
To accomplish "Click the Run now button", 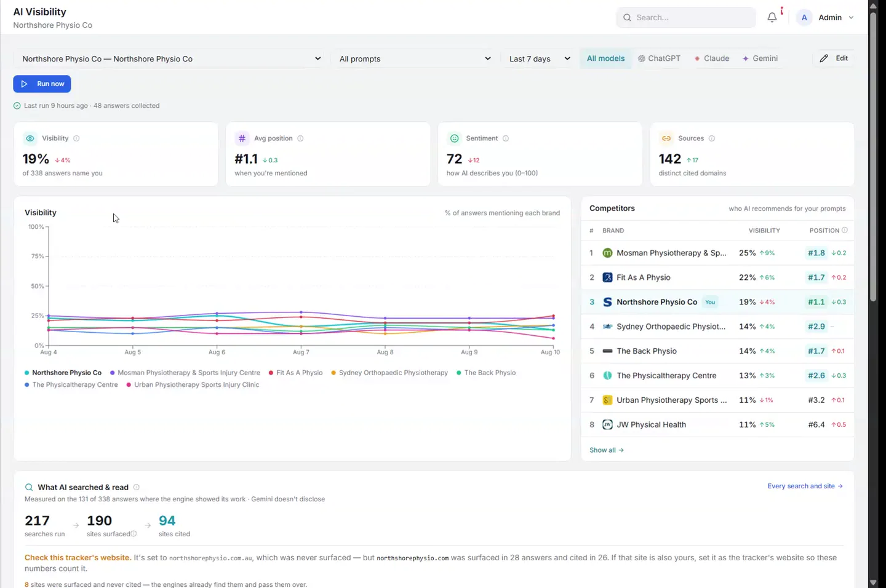I will click(x=42, y=84).
